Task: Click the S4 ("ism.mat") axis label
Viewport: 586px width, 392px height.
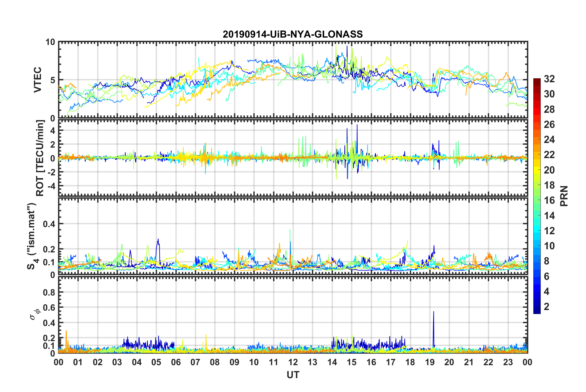Action: (x=32, y=236)
